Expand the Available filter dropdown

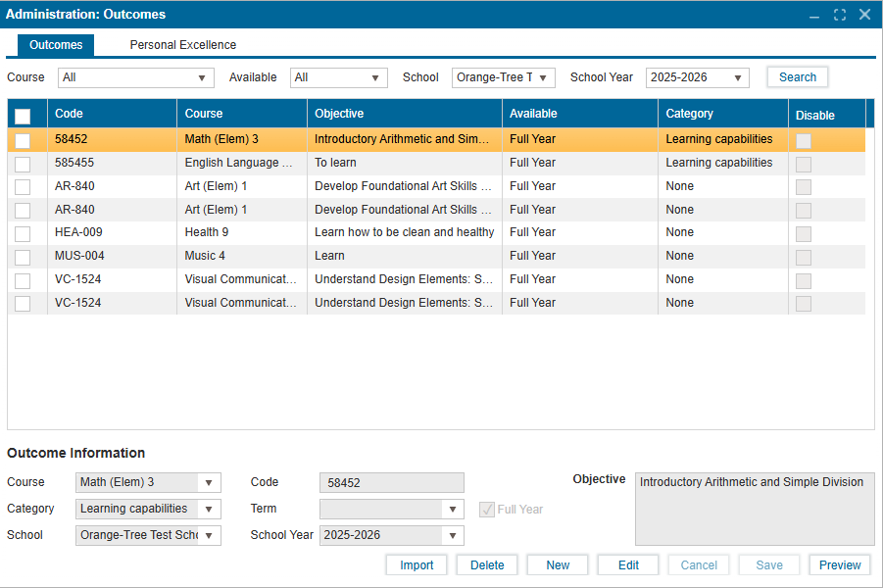(338, 77)
